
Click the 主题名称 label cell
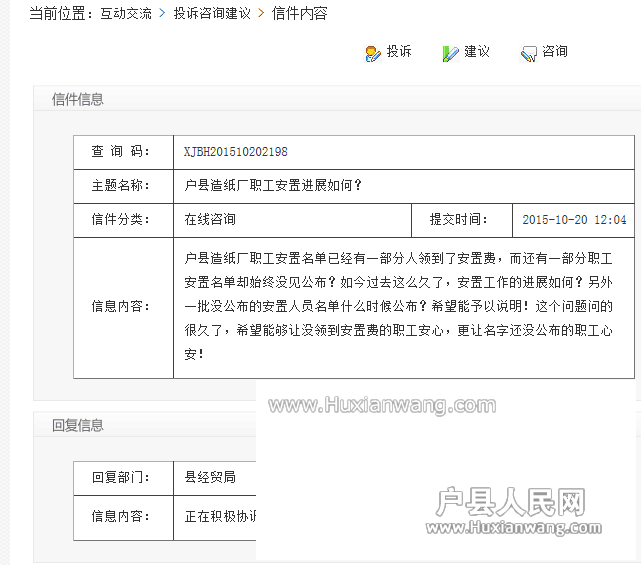coord(123,186)
